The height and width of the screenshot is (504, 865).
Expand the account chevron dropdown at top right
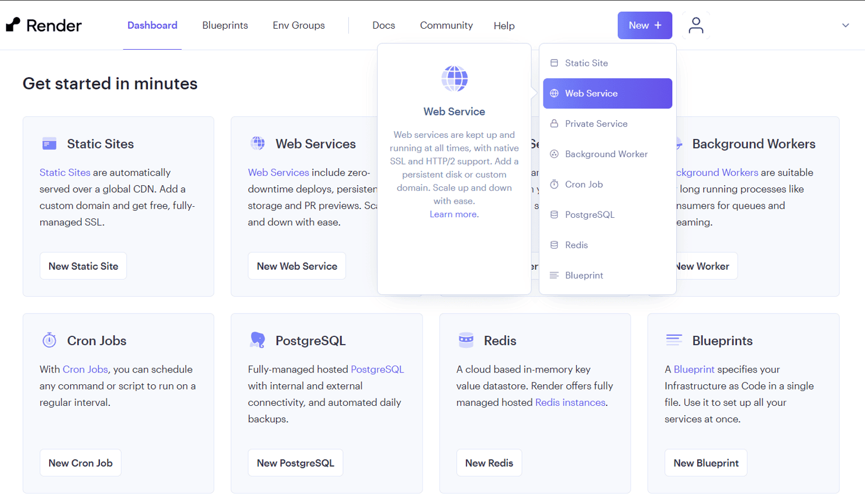pyautogui.click(x=845, y=25)
